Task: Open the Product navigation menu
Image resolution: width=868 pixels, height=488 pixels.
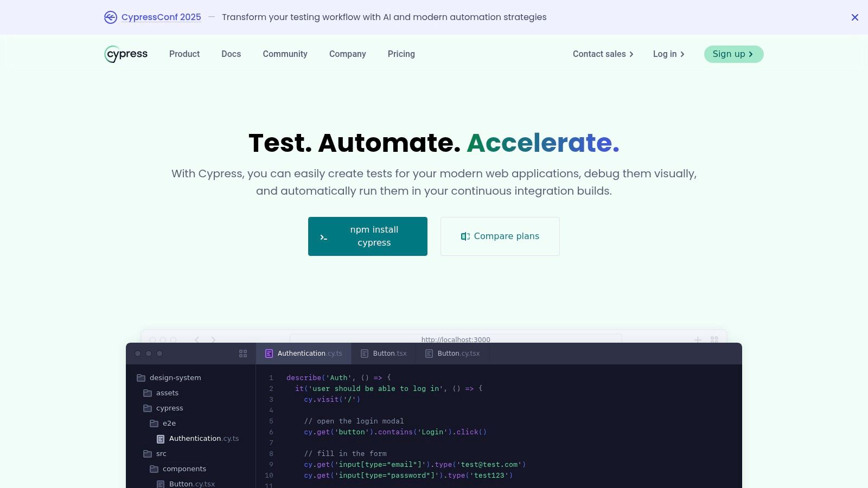Action: (x=184, y=54)
